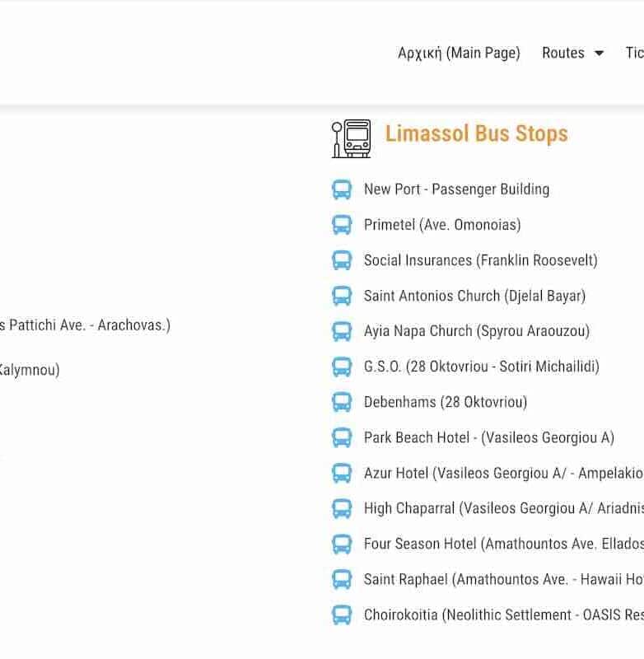Viewport: 644px width, 659px height.
Task: Open the Routes menu
Action: (x=563, y=53)
